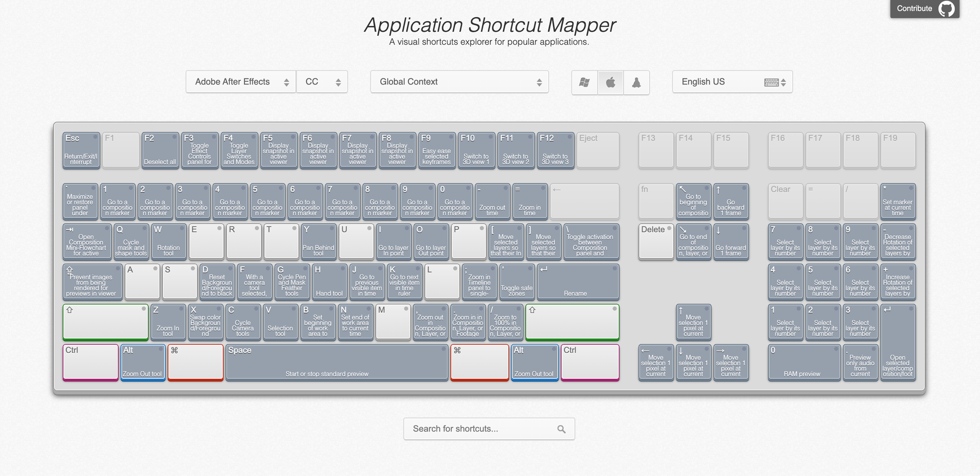Select the Z key, Zoom In tool
Viewport: 980px width, 476px height.
[168, 322]
